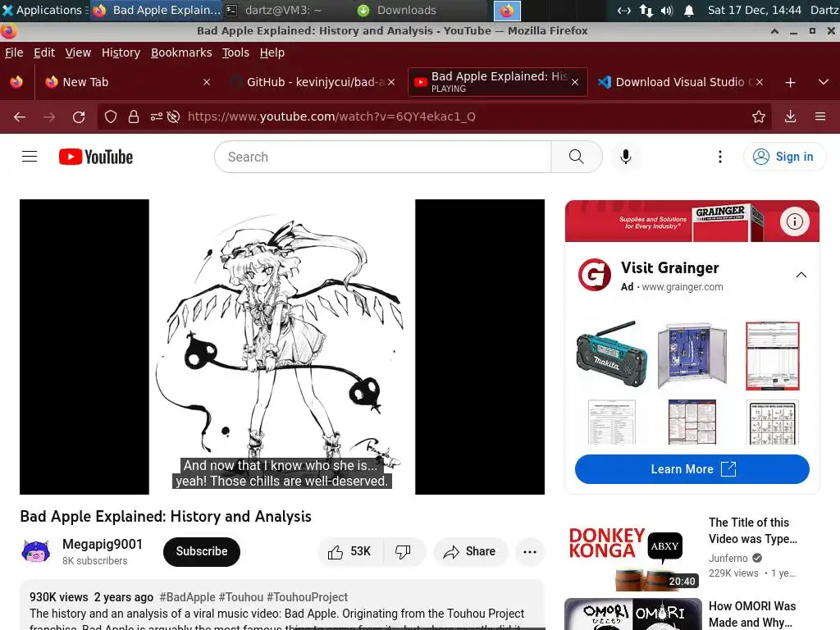This screenshot has width=840, height=630.
Task: Subscribe to Megapig9001
Action: click(202, 551)
